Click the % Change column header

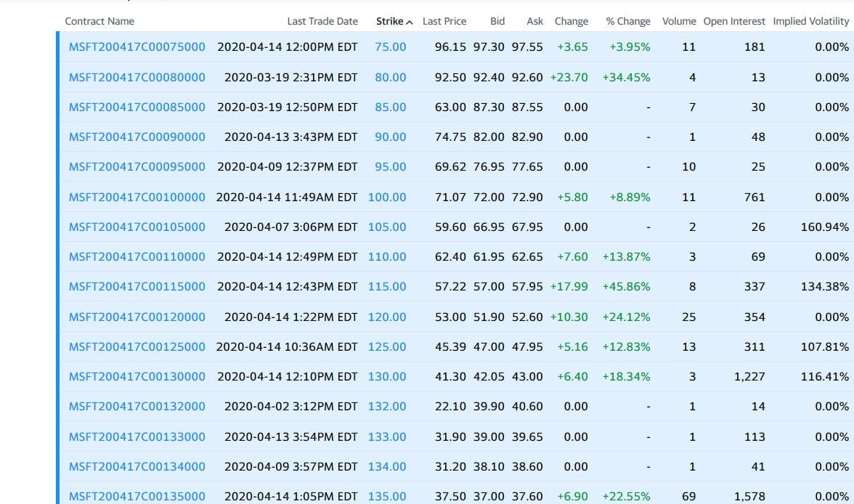point(628,21)
